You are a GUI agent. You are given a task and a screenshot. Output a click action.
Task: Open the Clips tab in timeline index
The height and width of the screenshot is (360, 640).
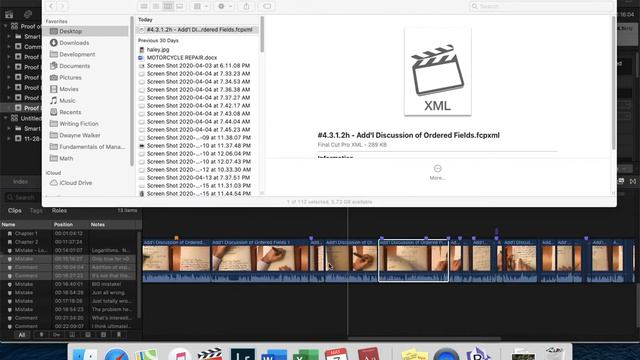15,211
